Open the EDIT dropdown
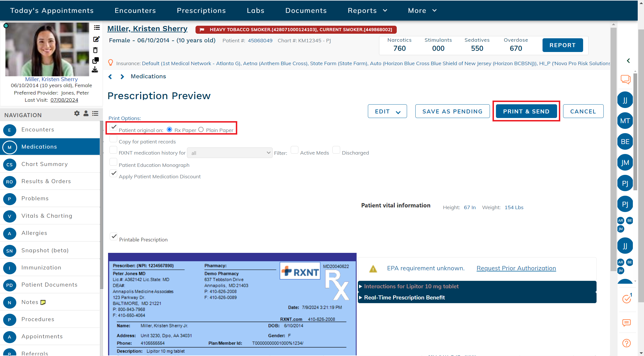This screenshot has height=356, width=644. 387,111
